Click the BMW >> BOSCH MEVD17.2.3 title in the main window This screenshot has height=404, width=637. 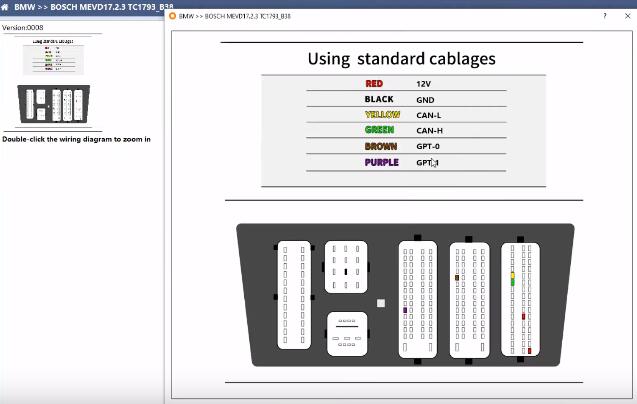click(93, 7)
